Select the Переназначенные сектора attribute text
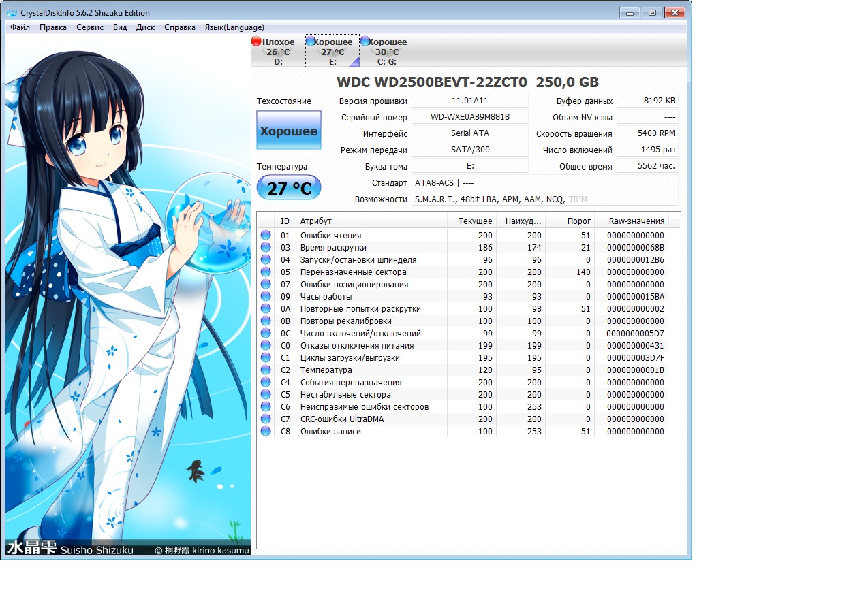 354,272
